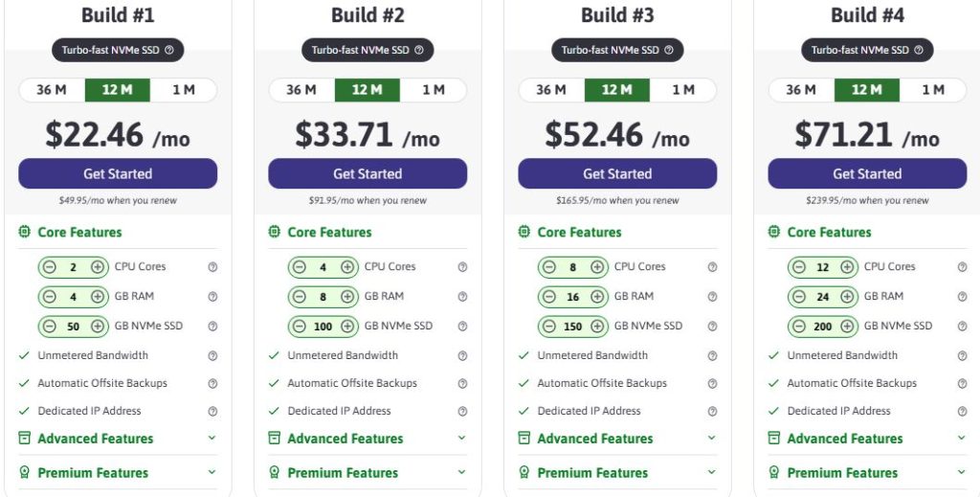This screenshot has width=980, height=497.
Task: Click help icon beside Build #4 Automatic Offsite Backups
Action: pos(962,384)
